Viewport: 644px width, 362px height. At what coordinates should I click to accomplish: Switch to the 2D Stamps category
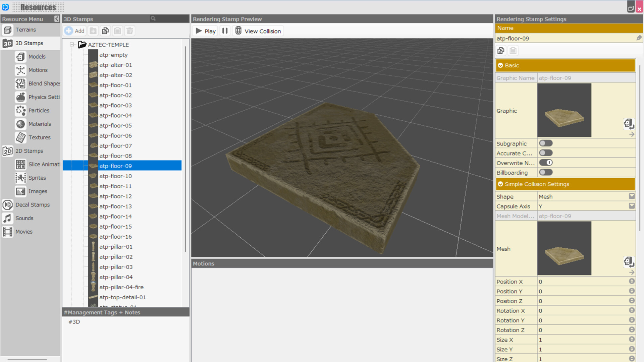[x=29, y=151]
